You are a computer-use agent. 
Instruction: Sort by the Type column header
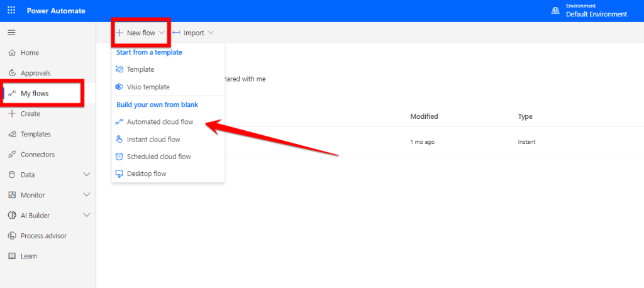525,117
